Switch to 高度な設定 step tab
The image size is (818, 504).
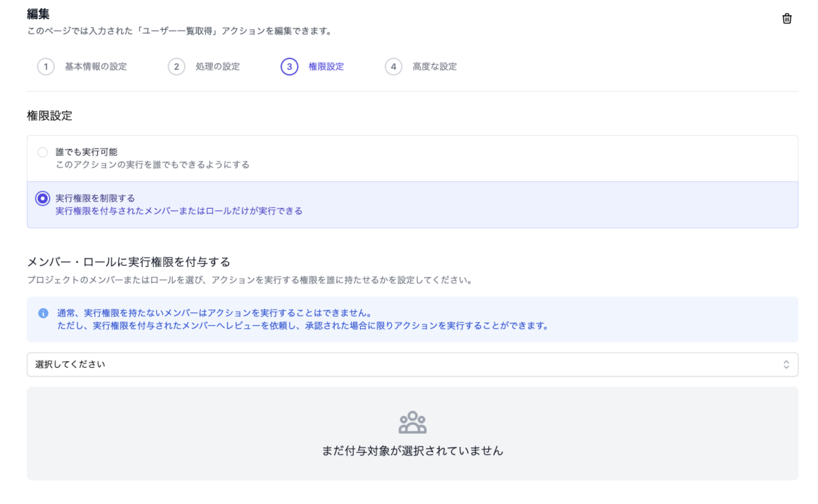point(434,67)
